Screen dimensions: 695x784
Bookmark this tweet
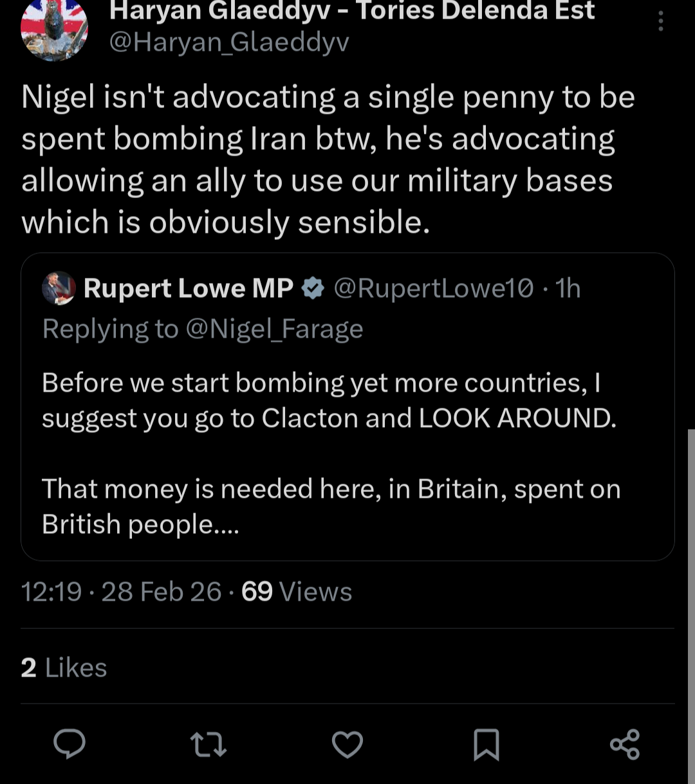coord(486,744)
